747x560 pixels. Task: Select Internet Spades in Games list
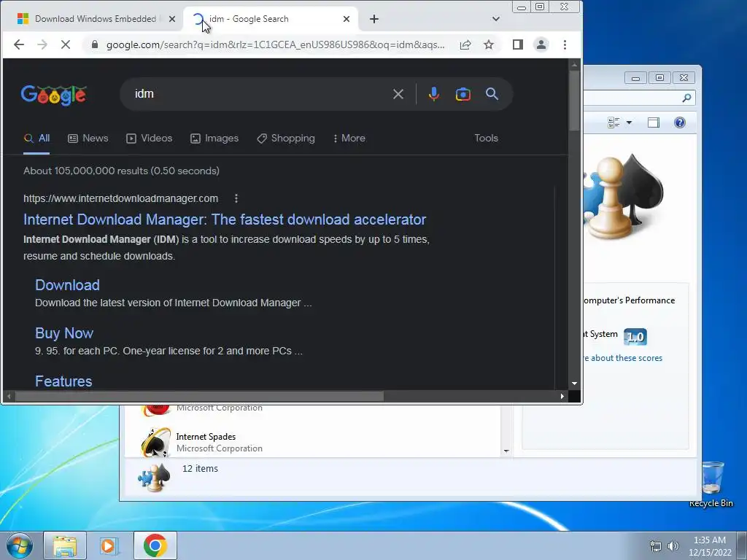pyautogui.click(x=312, y=443)
